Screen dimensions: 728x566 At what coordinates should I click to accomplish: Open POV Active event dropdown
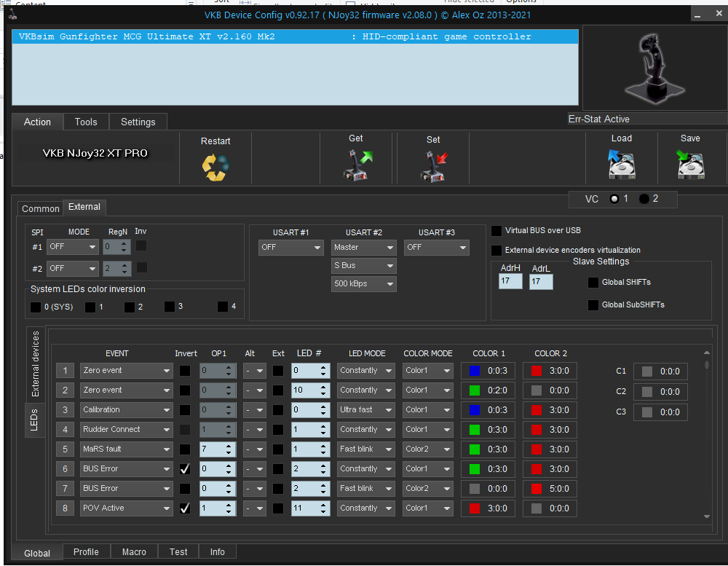point(126,508)
